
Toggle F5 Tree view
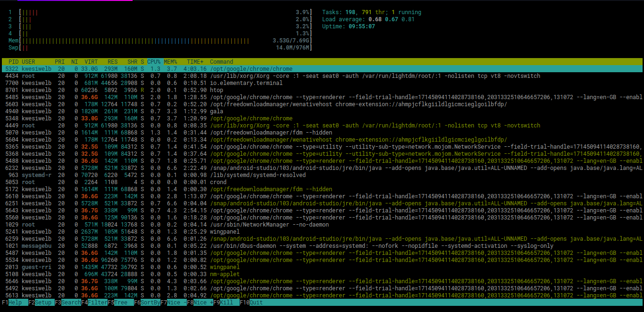click(120, 303)
